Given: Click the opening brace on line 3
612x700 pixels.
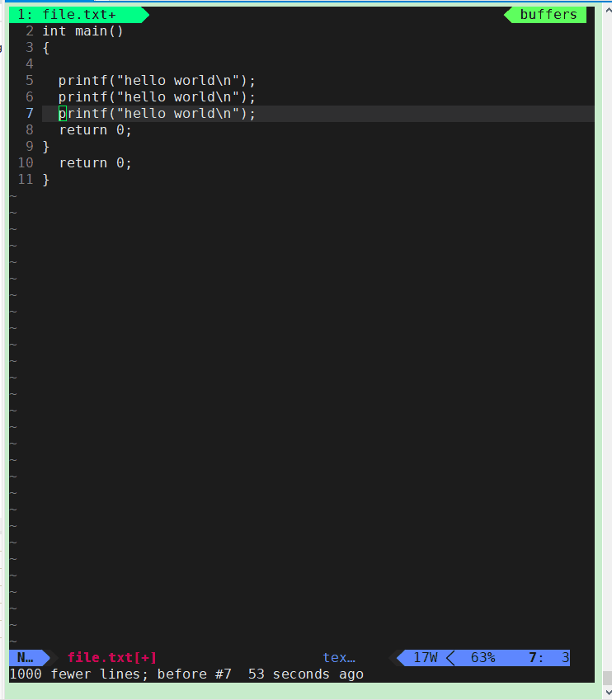Looking at the screenshot, I should click(x=46, y=48).
